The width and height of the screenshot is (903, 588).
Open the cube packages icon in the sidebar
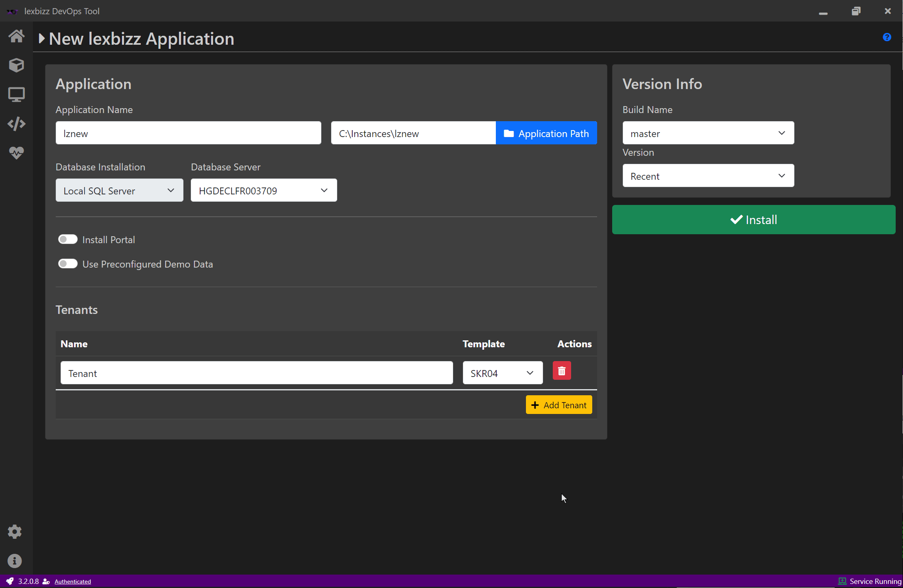pyautogui.click(x=16, y=65)
